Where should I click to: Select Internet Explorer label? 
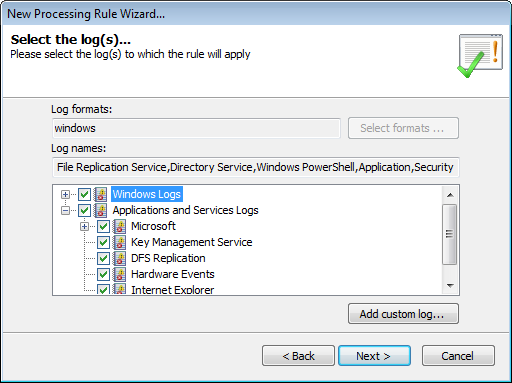tap(172, 289)
